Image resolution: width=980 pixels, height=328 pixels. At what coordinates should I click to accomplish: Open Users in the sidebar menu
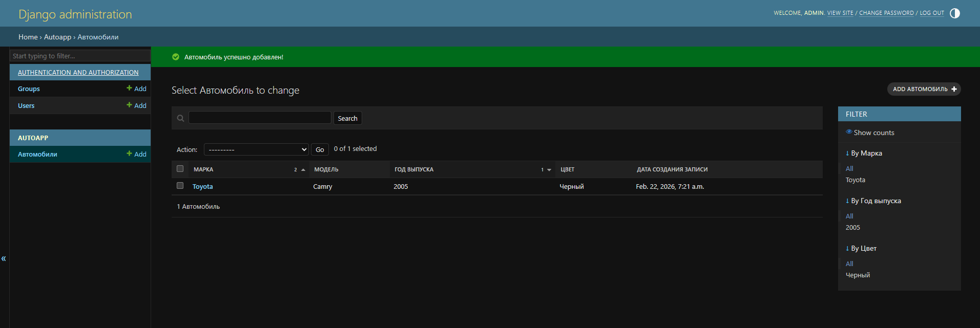26,105
